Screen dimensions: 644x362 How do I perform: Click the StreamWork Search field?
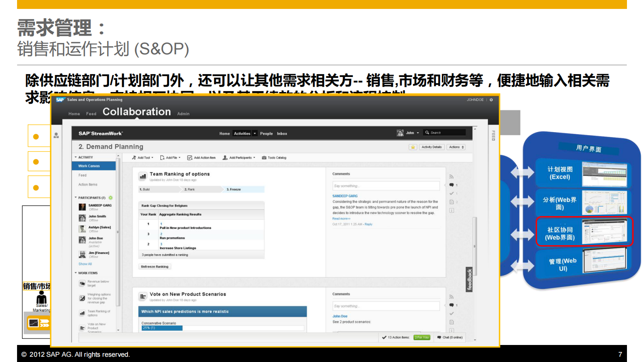444,133
